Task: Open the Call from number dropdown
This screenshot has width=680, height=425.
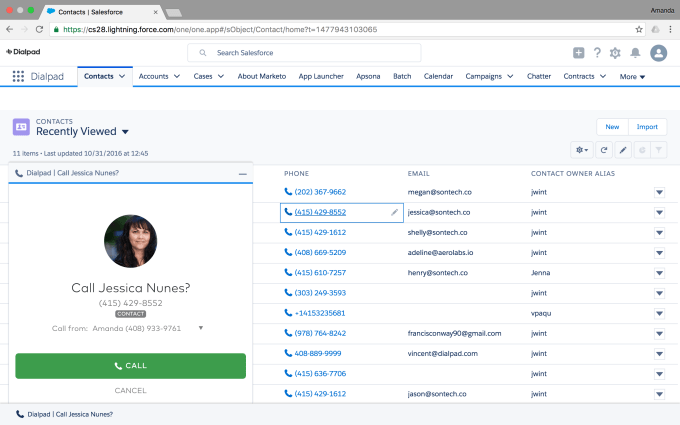Action: tap(201, 327)
